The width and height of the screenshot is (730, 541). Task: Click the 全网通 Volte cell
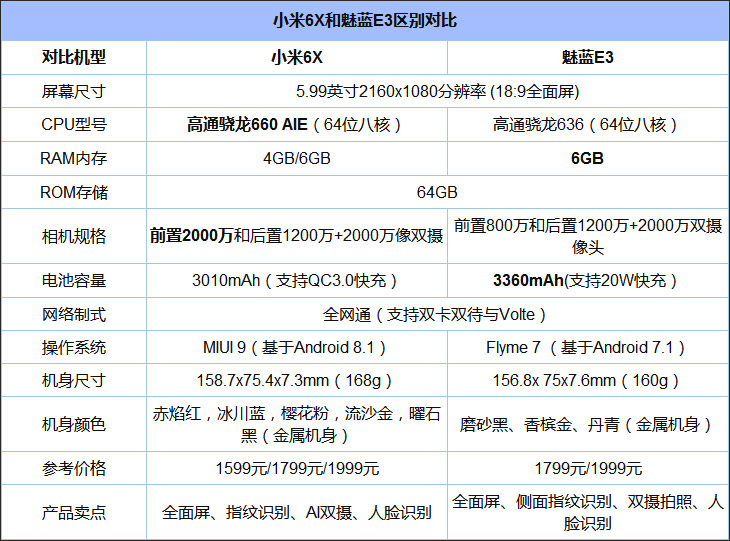pos(438,314)
